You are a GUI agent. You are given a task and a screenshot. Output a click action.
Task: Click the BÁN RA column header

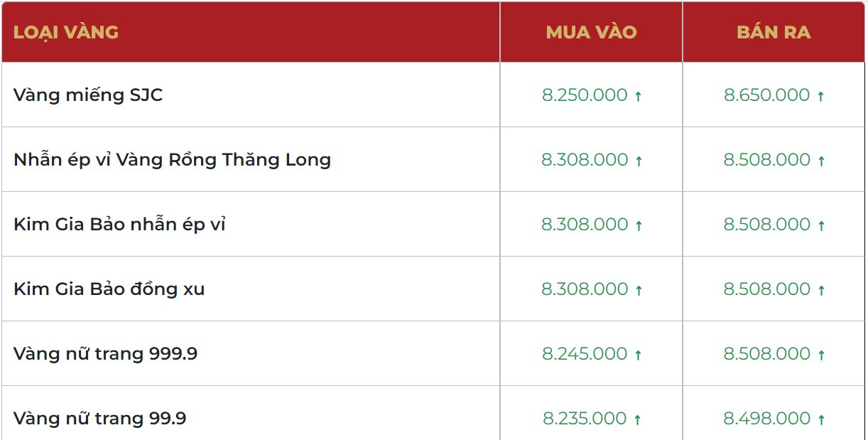(774, 32)
